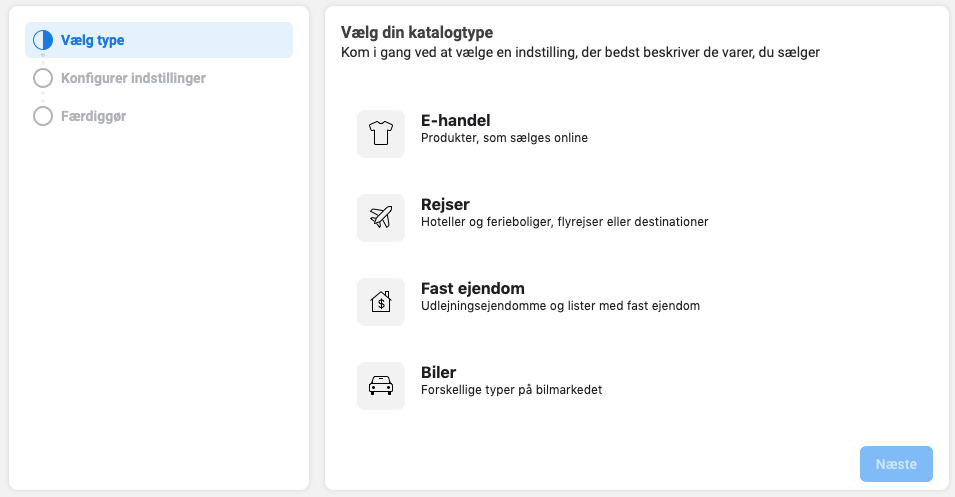This screenshot has height=497, width=955.
Task: Choose the car icon for Biler
Action: click(x=381, y=386)
